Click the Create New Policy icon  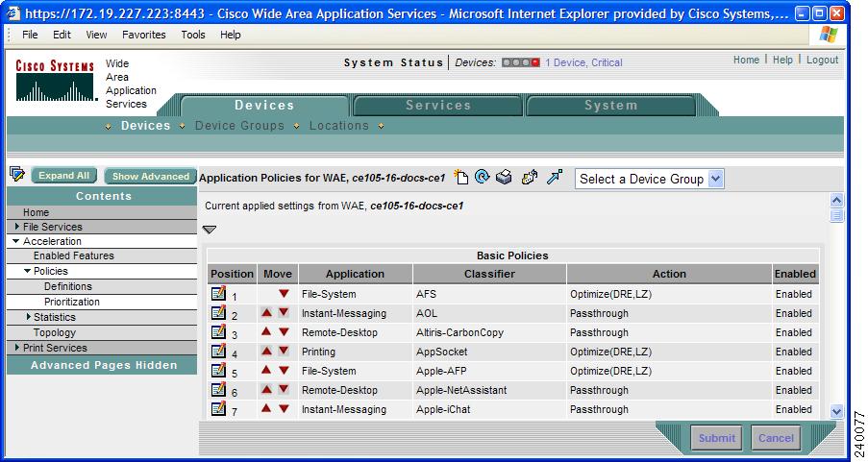pyautogui.click(x=461, y=177)
